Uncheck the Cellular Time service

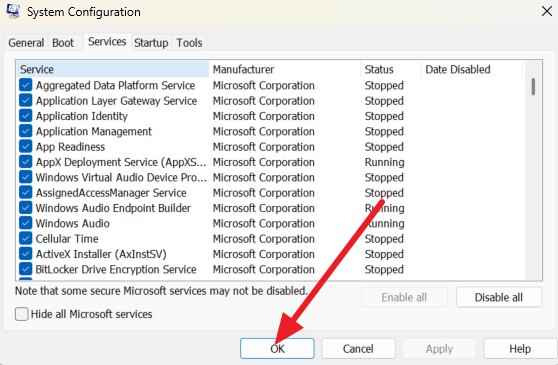pyautogui.click(x=25, y=238)
